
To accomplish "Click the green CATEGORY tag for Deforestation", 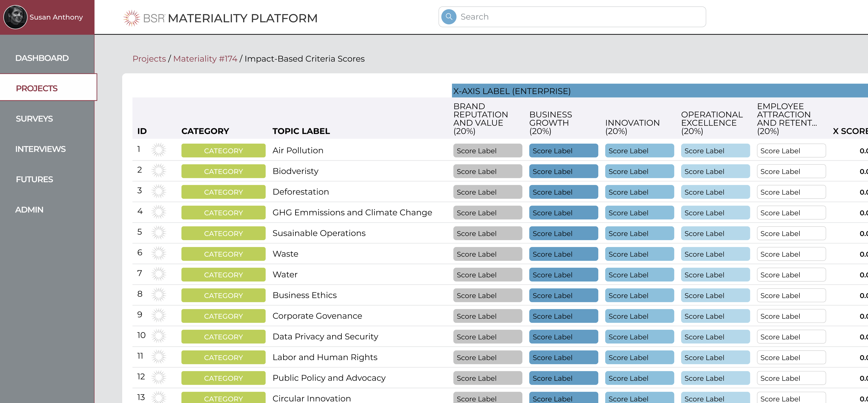I will click(223, 192).
